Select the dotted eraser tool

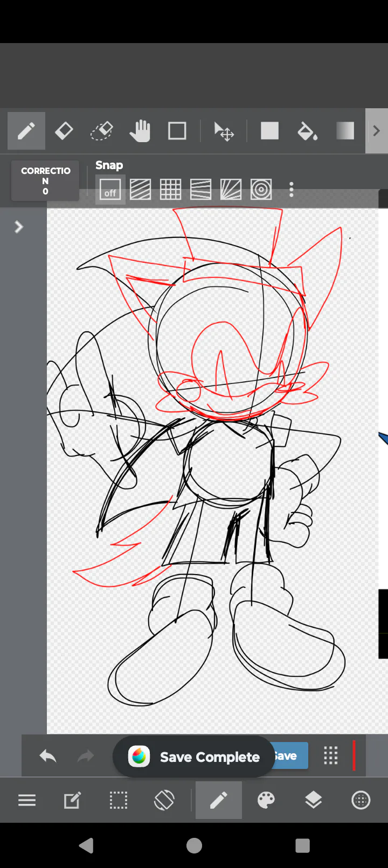pyautogui.click(x=101, y=131)
